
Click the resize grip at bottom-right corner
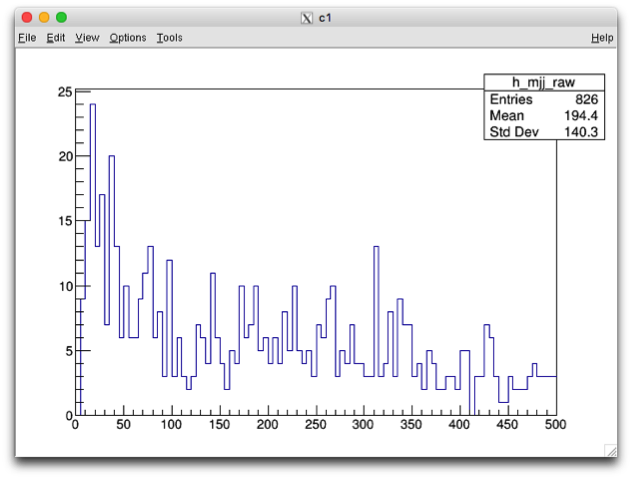coord(610,451)
